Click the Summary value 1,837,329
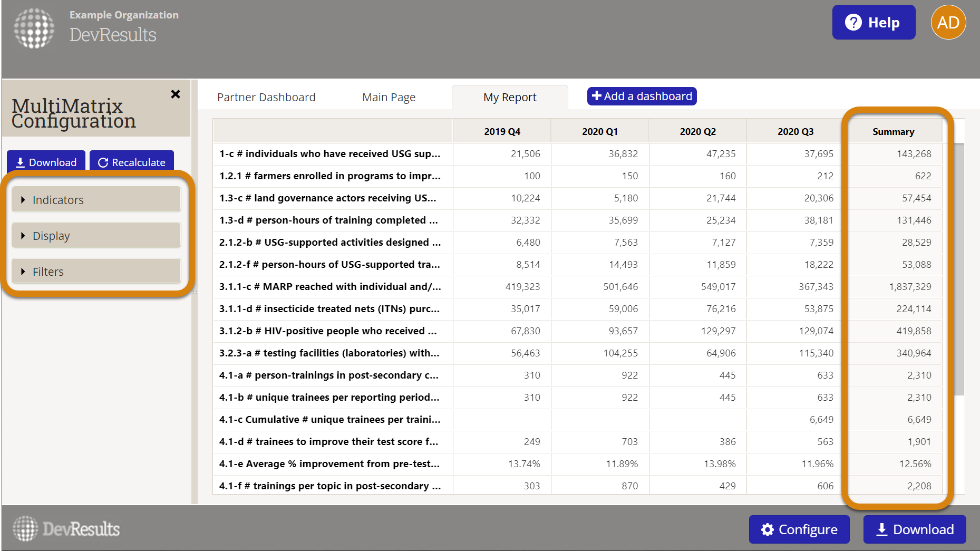Viewport: 980px width, 551px height. click(x=910, y=287)
